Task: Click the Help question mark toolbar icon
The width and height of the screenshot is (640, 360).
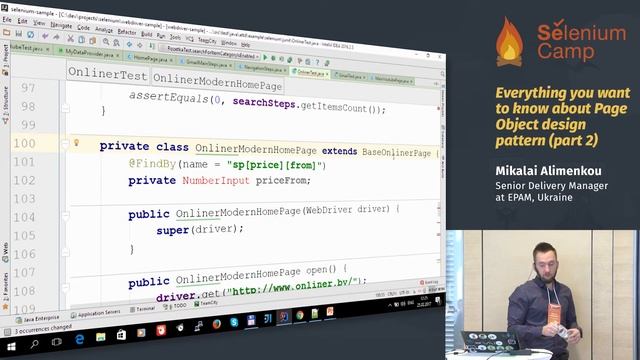Action: (317, 62)
